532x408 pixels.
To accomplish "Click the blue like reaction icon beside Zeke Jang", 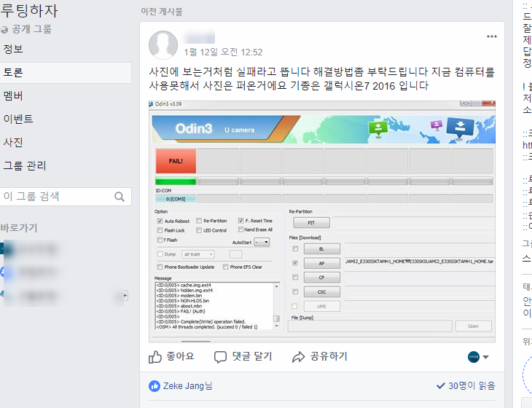I will coord(154,385).
